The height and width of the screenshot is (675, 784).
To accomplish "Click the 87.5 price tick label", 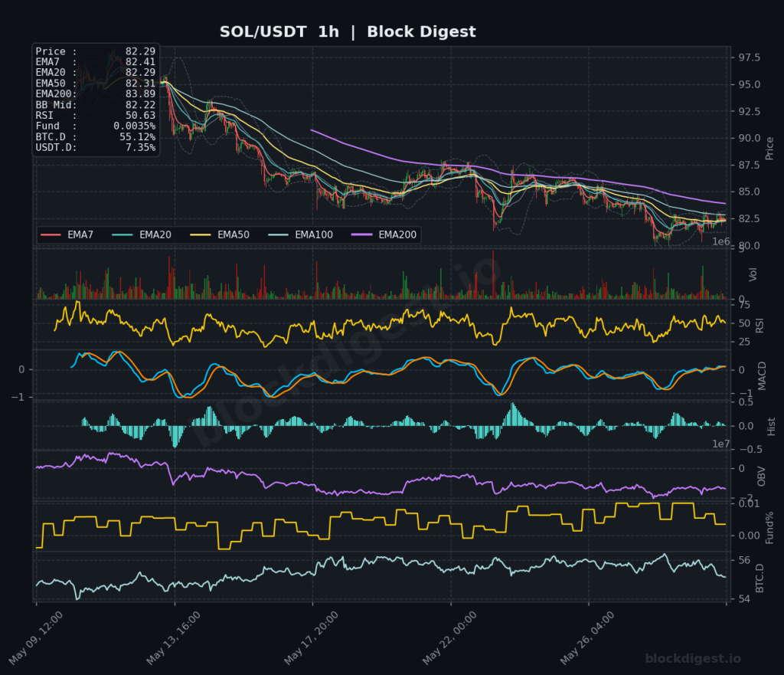I will click(750, 165).
